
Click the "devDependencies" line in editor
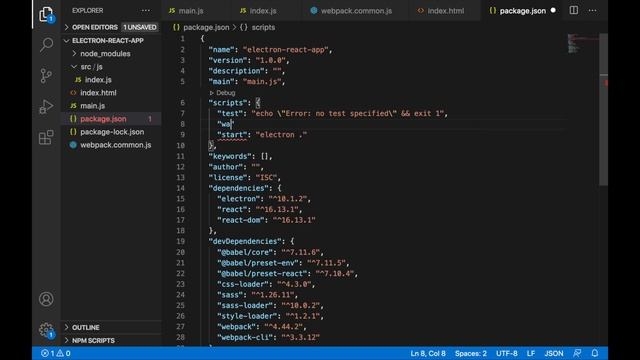pos(251,241)
